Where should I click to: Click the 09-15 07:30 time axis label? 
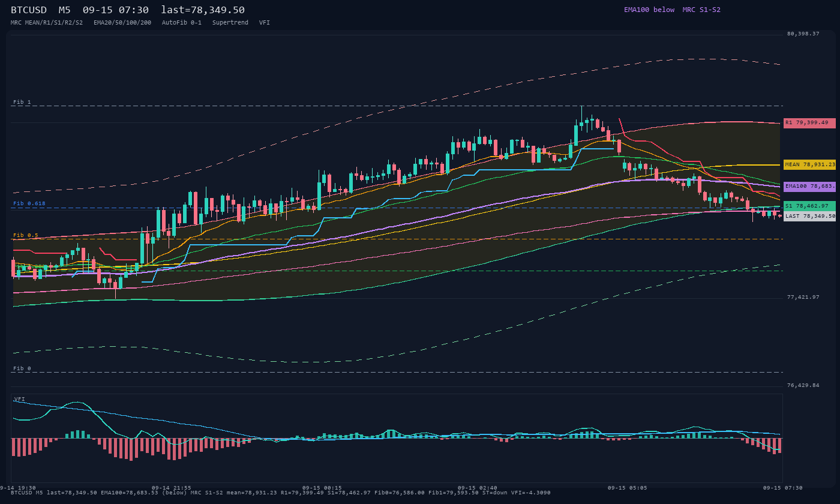click(x=782, y=488)
